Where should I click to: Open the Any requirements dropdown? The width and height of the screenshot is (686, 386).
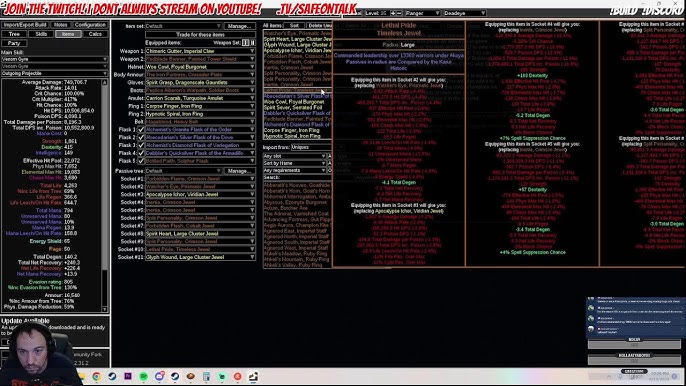[x=294, y=170]
